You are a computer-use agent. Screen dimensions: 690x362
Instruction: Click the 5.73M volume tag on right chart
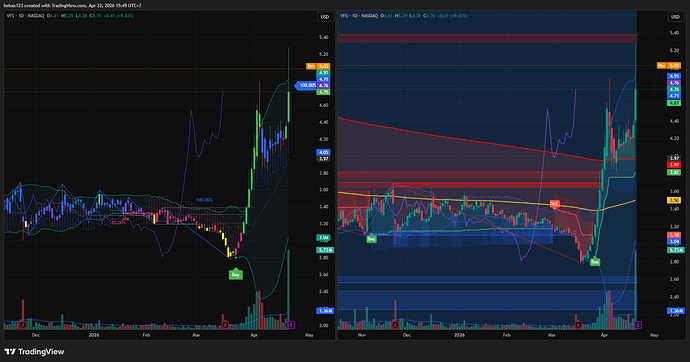coord(675,250)
